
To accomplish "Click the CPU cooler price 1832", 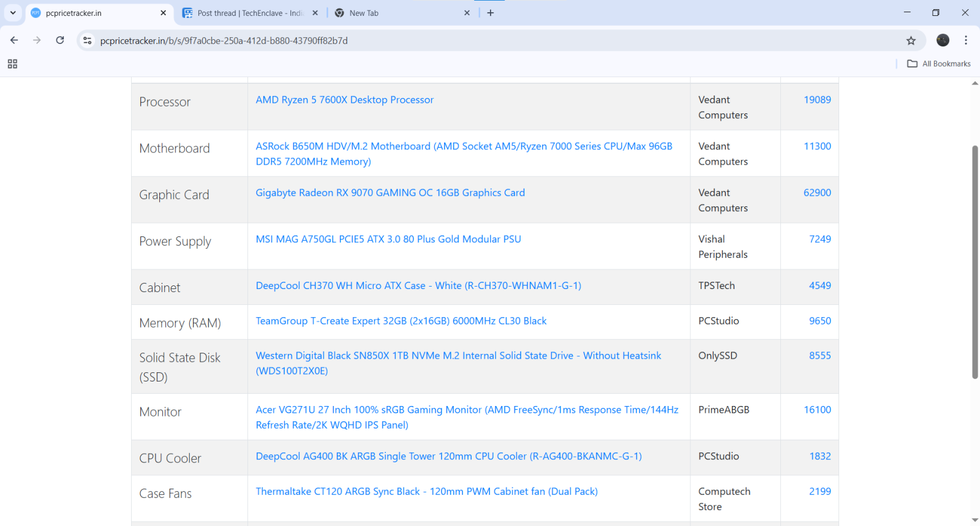I will click(820, 456).
